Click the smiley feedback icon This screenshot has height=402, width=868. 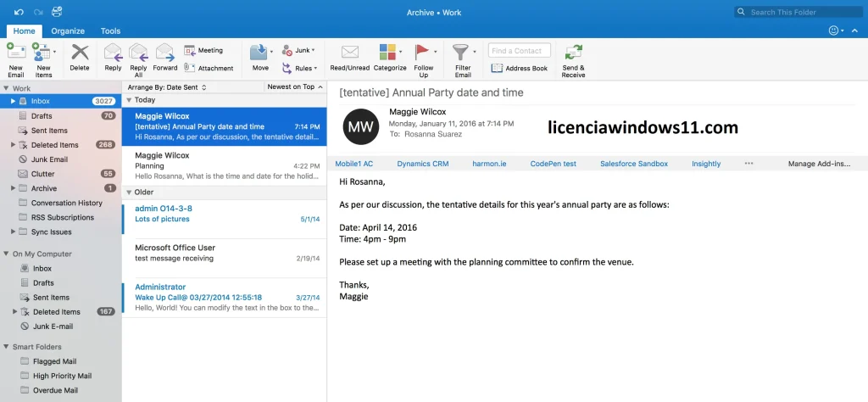pos(833,31)
